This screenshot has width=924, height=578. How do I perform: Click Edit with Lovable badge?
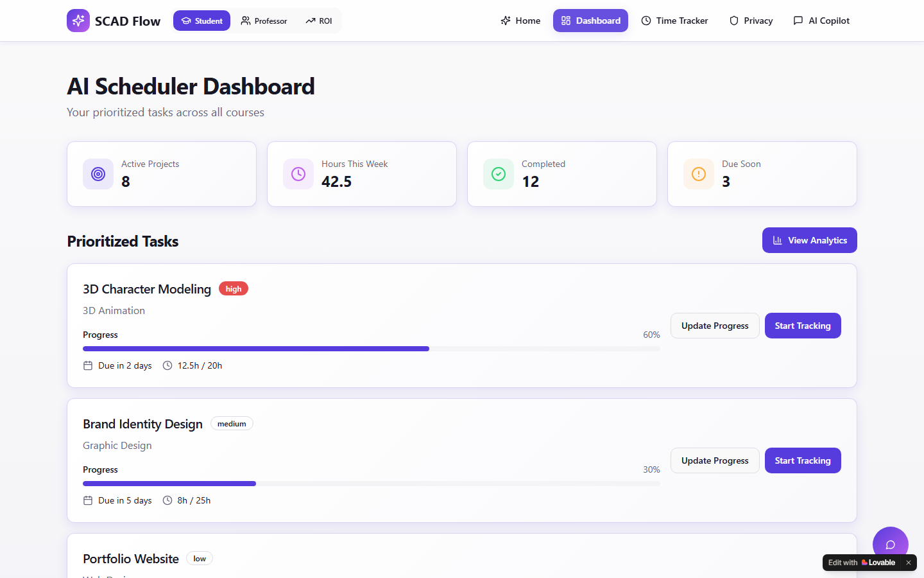pos(862,563)
